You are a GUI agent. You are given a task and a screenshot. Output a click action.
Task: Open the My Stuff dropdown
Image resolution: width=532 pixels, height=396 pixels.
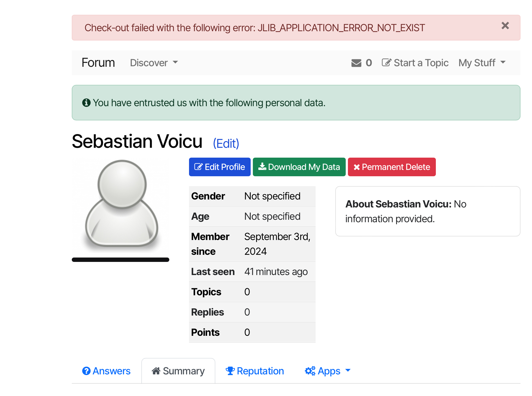[x=482, y=63]
